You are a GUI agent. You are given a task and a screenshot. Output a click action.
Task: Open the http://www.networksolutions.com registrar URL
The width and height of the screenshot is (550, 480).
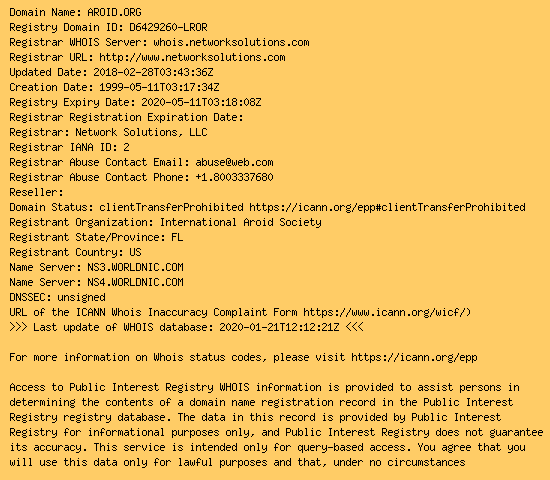click(x=192, y=58)
